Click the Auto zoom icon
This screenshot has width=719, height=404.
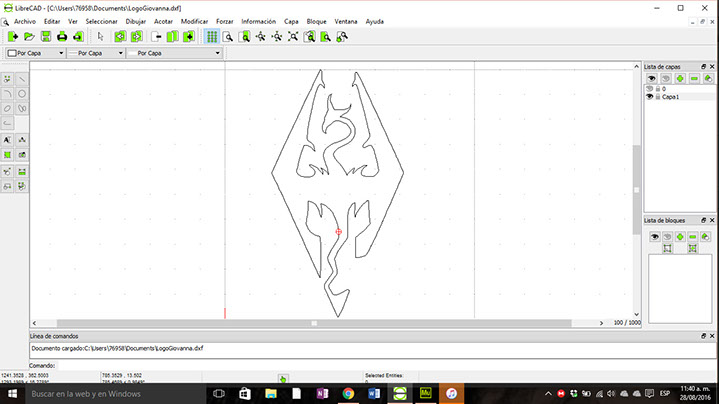(x=293, y=37)
